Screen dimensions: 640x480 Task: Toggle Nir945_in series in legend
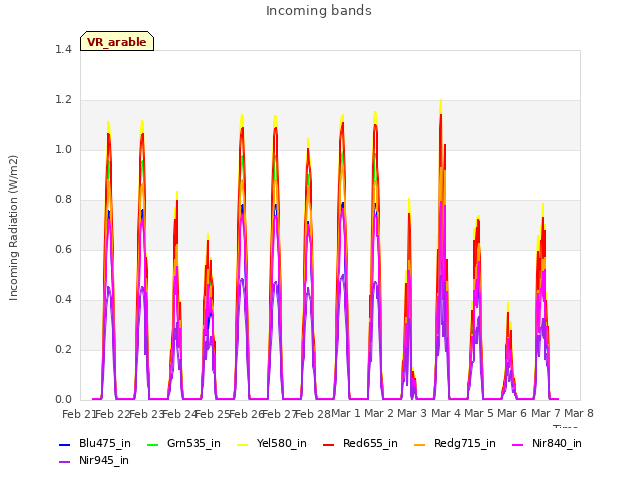point(94,461)
